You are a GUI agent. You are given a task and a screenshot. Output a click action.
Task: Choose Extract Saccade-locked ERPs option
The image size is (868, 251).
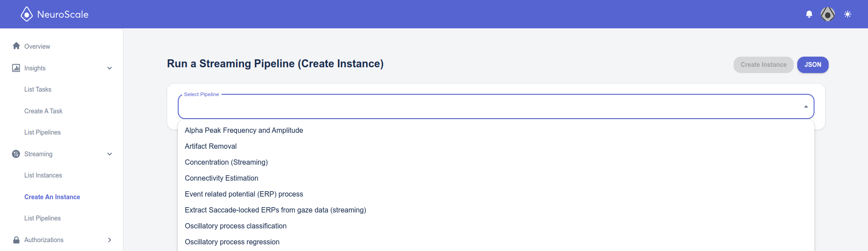click(496, 210)
